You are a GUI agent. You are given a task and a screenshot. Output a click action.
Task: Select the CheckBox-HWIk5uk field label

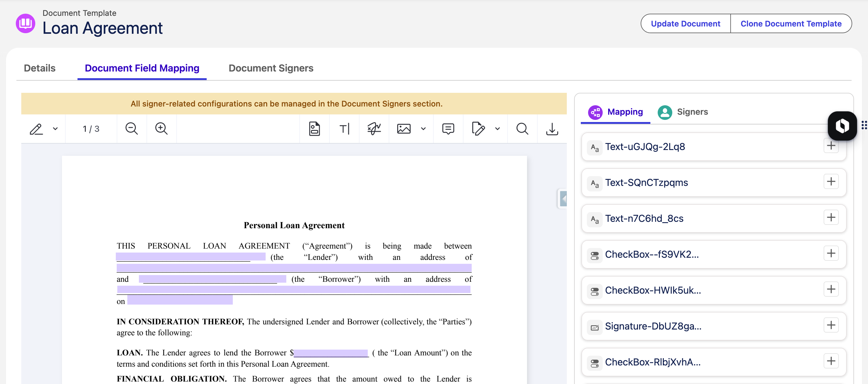[x=653, y=290]
